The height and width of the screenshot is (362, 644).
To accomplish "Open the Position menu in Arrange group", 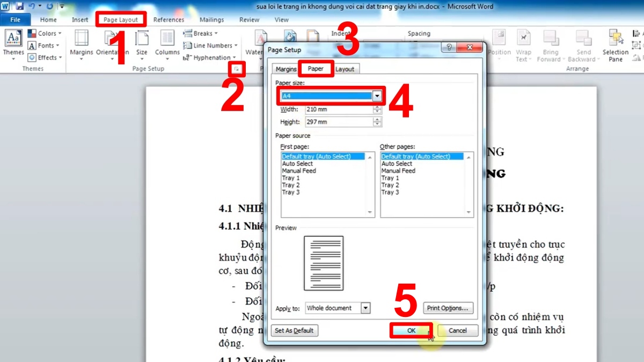I will point(499,45).
